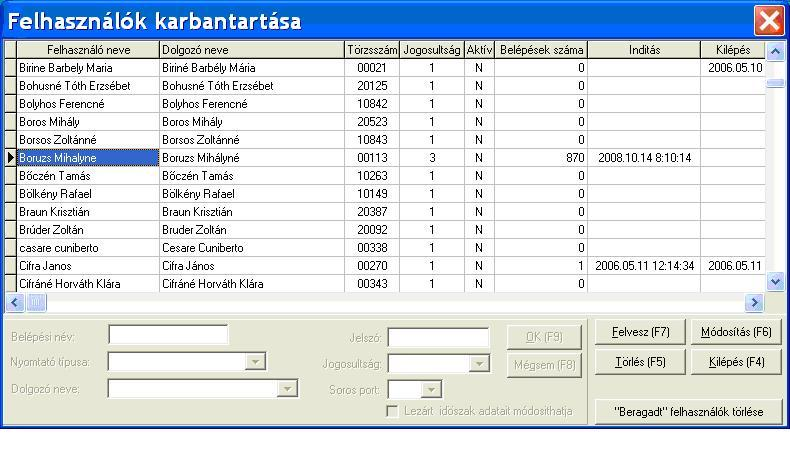Click the Mégsem (F8) button
The image size is (790, 450).
pyautogui.click(x=544, y=365)
